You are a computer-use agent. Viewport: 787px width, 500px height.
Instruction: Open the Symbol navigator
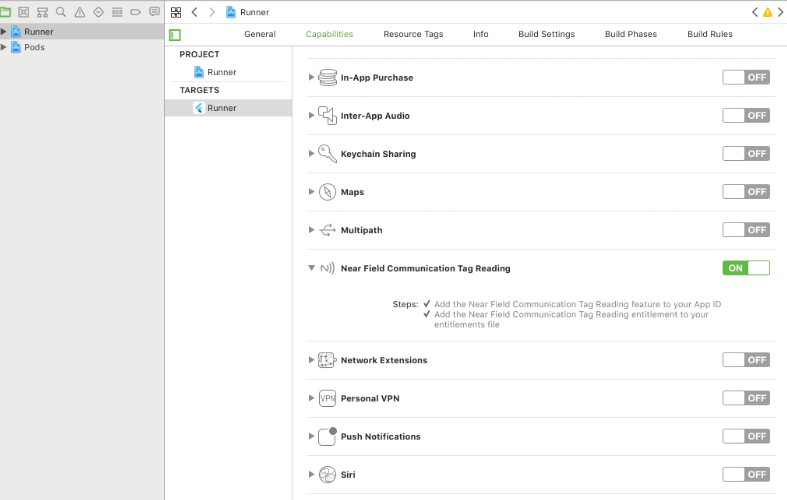[43, 12]
